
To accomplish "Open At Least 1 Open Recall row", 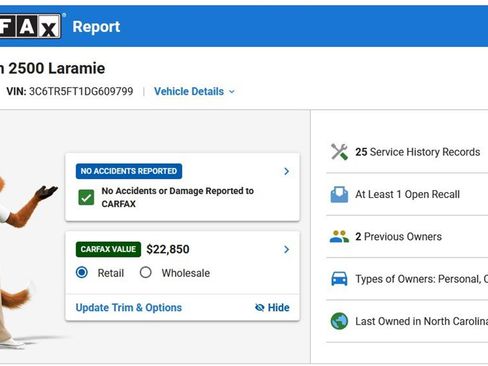I will click(x=407, y=194).
